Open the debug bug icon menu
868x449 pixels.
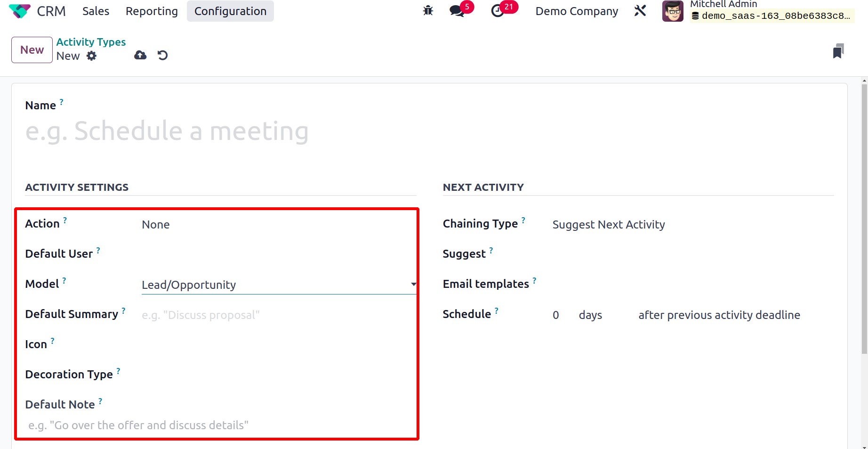coord(428,10)
